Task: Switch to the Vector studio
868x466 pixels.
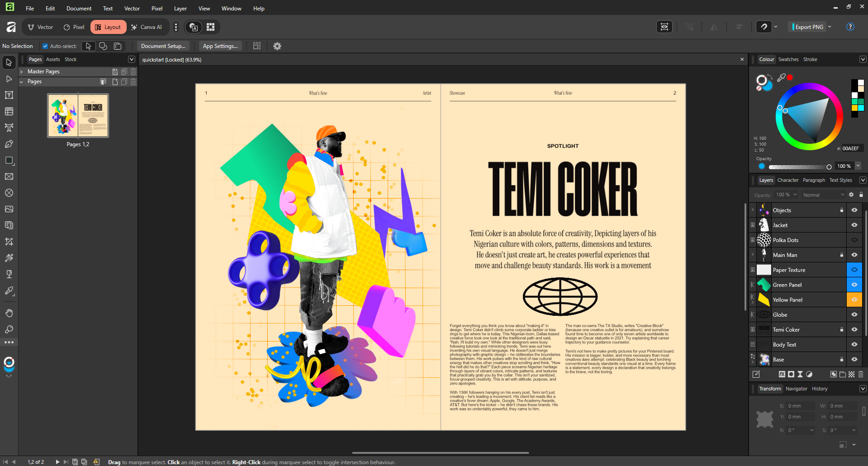Action: pos(40,27)
